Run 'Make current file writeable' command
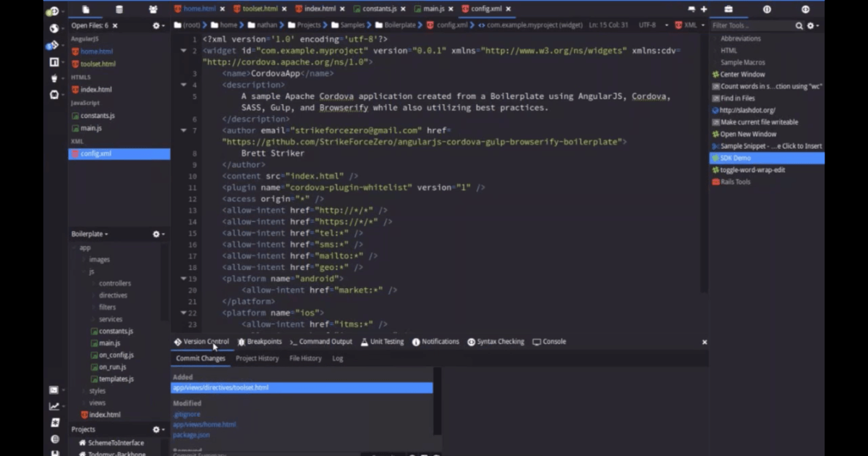868x456 pixels. [754, 122]
